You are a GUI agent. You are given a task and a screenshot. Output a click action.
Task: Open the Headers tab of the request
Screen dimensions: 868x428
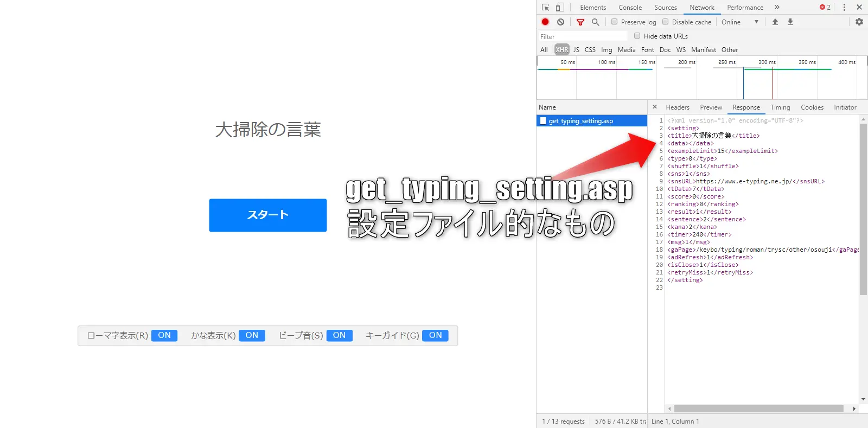click(x=677, y=107)
